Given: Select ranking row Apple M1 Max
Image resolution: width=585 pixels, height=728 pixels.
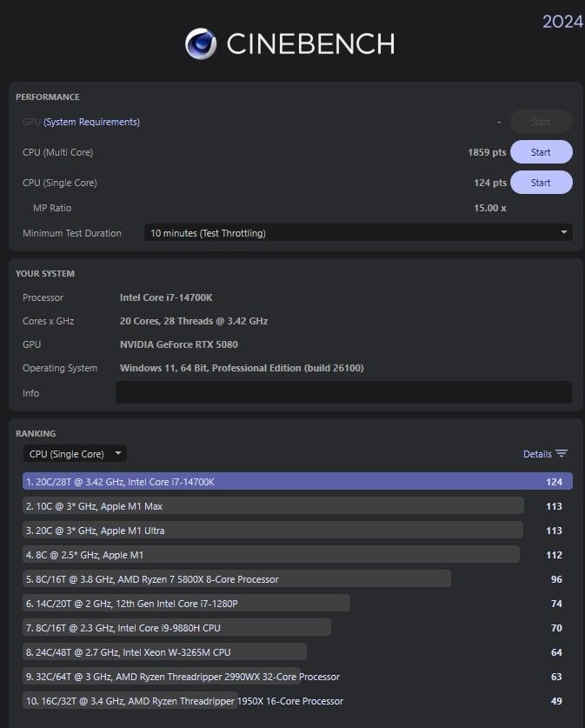Looking at the screenshot, I should pyautogui.click(x=297, y=506).
